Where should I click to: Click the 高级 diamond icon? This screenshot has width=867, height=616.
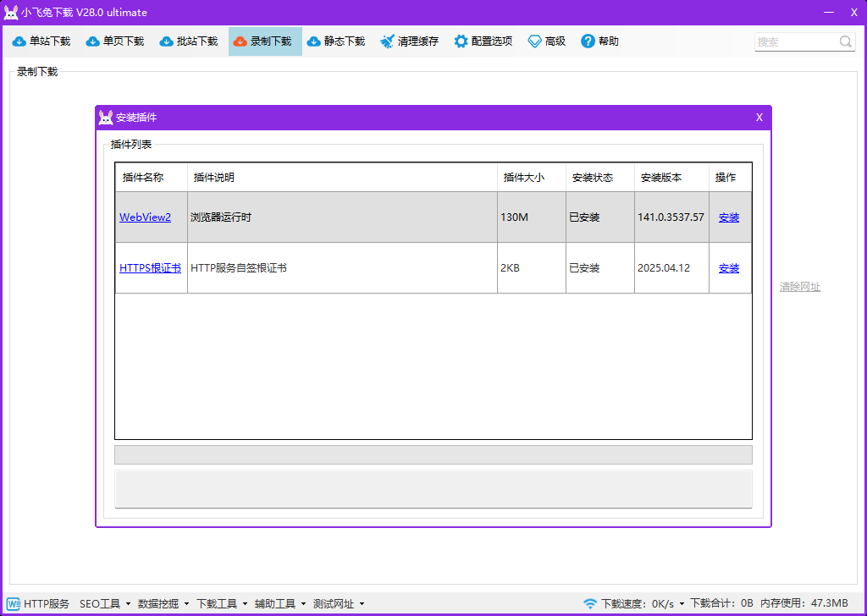534,41
